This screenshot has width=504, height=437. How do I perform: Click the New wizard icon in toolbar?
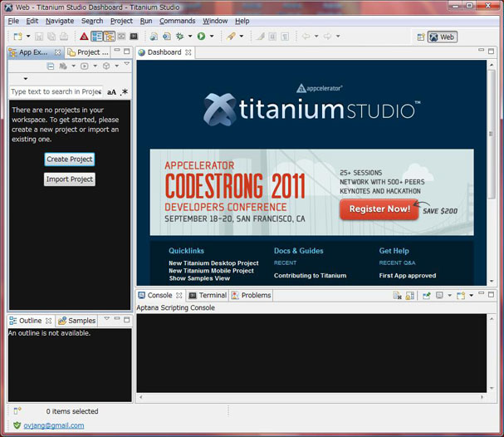(x=17, y=37)
